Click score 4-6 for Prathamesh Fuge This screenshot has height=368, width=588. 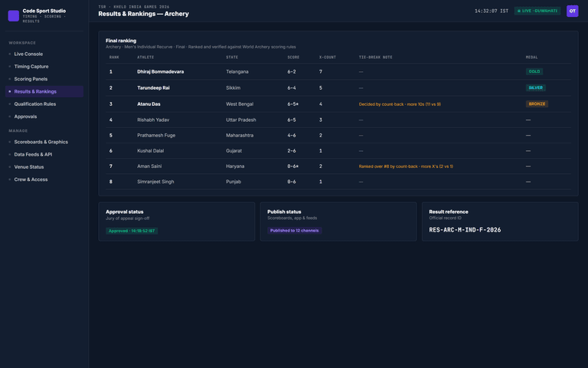click(x=292, y=135)
